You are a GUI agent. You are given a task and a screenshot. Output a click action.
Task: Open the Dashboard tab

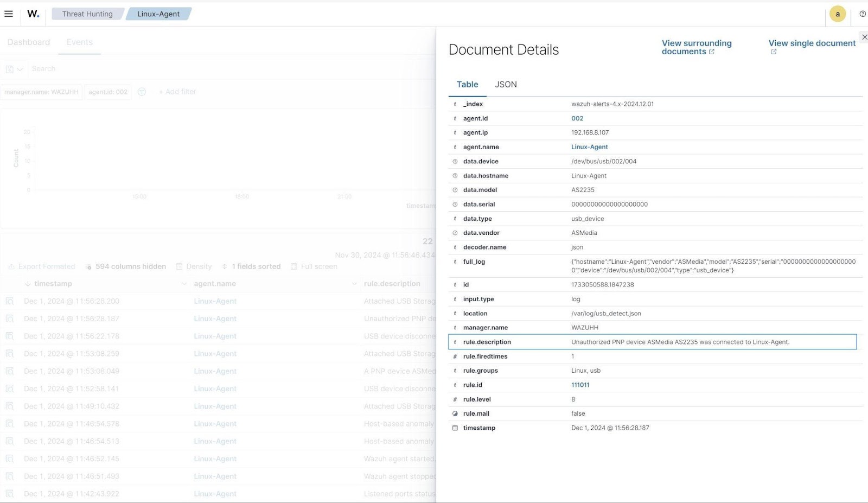29,42
